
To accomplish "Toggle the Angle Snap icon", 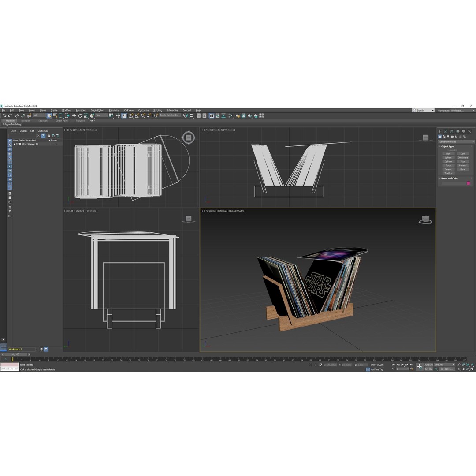I will point(137,115).
